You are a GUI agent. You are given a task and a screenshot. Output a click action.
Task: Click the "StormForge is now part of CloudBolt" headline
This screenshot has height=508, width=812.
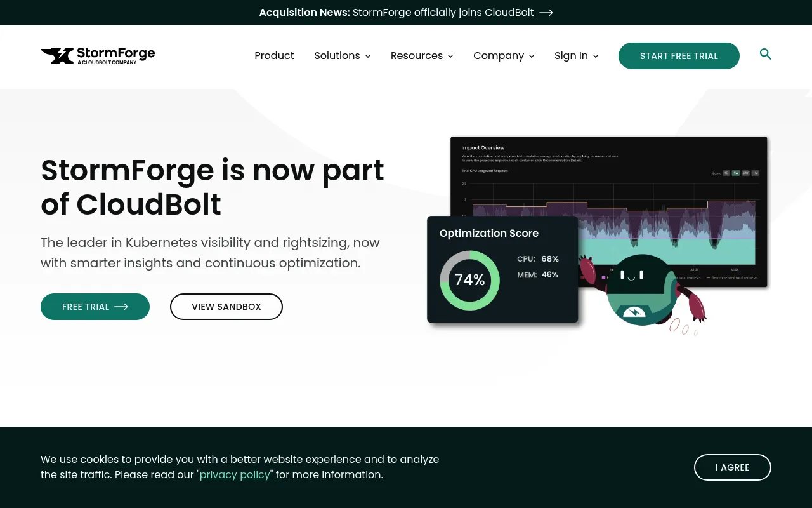coord(213,187)
